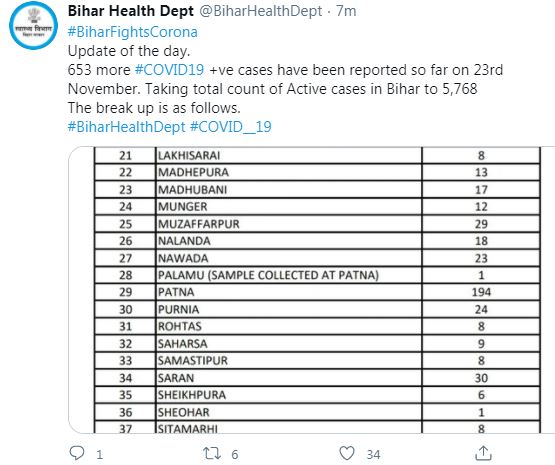Click the PATNA row in table image

click(x=317, y=292)
